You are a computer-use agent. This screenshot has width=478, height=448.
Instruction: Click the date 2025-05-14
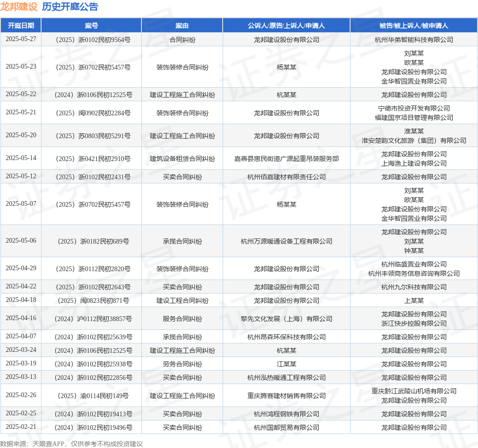click(21, 158)
